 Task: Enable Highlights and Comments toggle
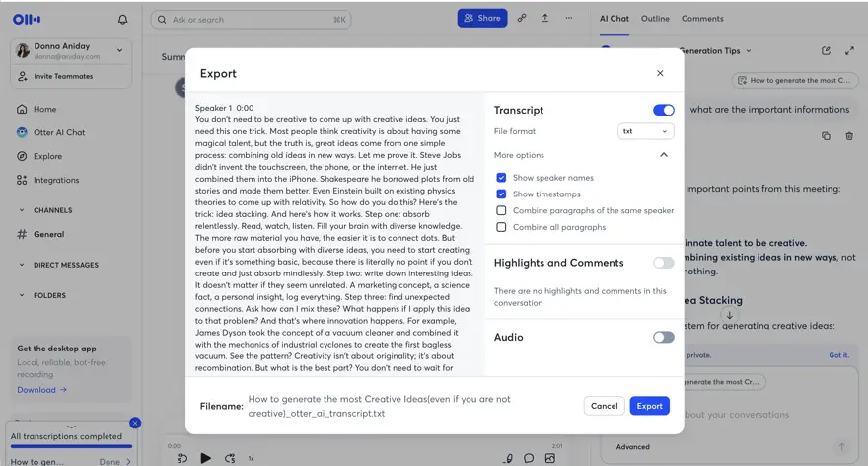click(x=663, y=263)
